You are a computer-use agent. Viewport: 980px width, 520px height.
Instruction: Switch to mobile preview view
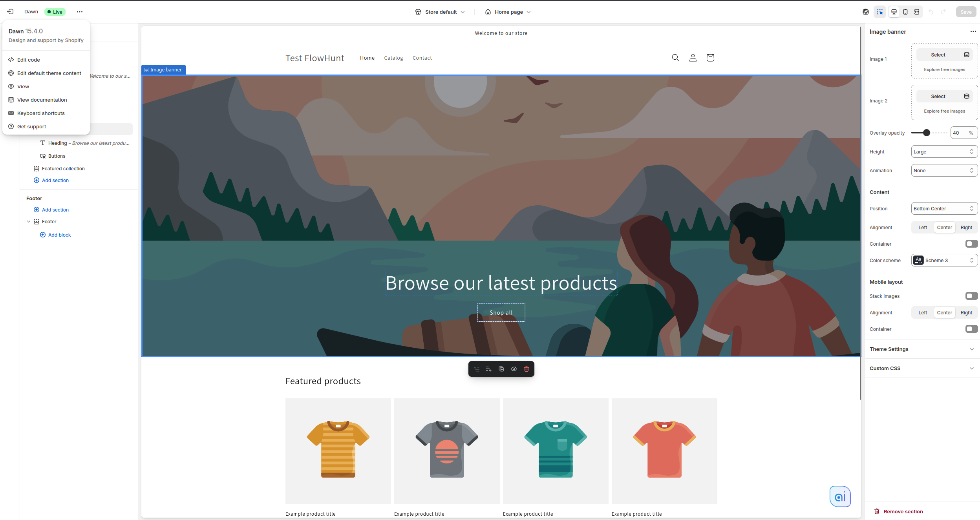click(905, 12)
